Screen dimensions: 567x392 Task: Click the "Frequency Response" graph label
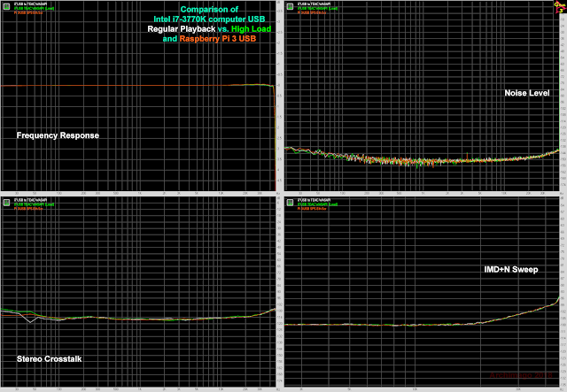point(58,135)
